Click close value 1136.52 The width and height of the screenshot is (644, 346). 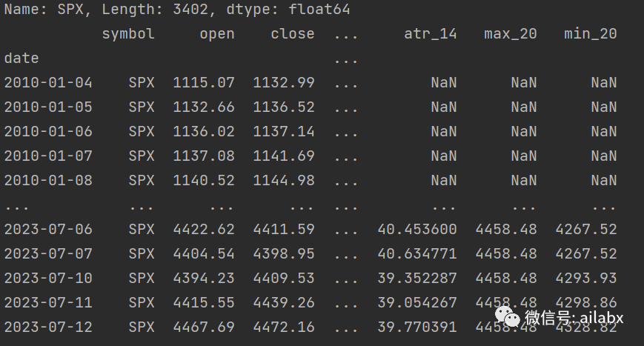pos(284,107)
